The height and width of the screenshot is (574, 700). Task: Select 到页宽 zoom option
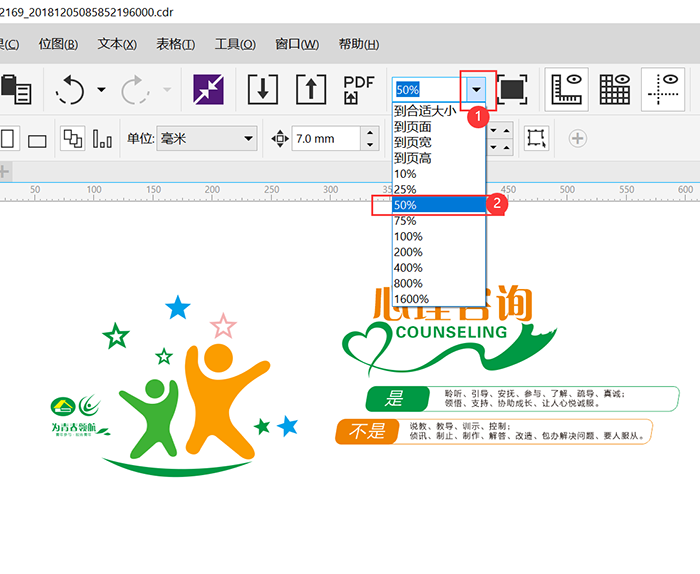click(x=439, y=142)
